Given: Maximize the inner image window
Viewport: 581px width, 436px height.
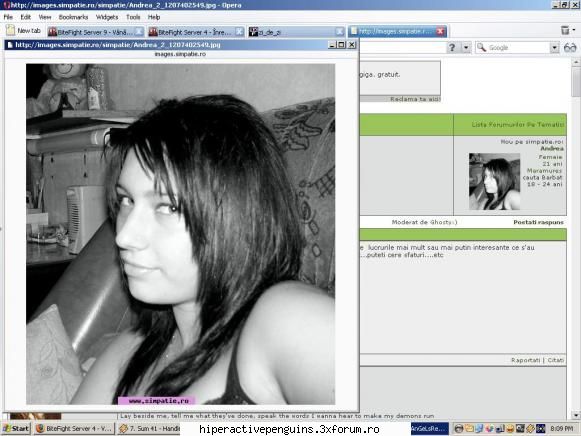Looking at the screenshot, I should point(342,45).
